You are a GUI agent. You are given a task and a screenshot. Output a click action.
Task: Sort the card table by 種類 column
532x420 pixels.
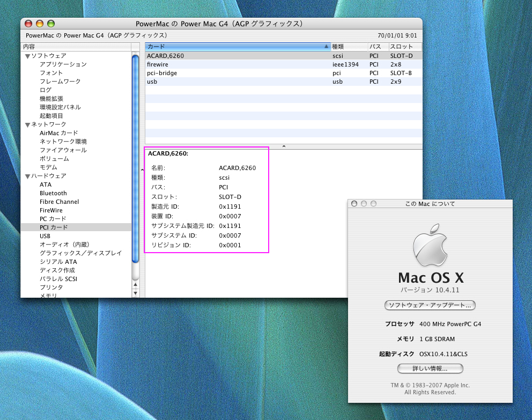[349, 47]
